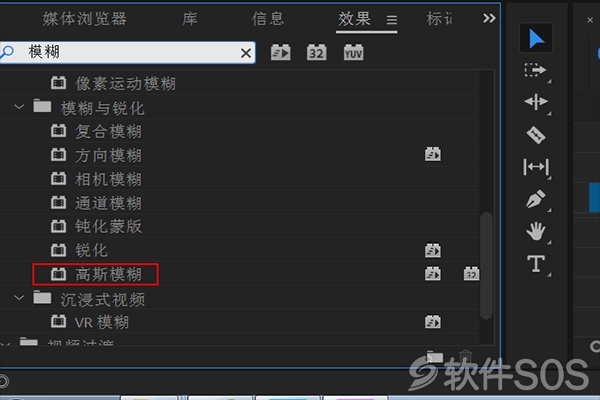Select the Ripple Edit tool

pyautogui.click(x=536, y=102)
